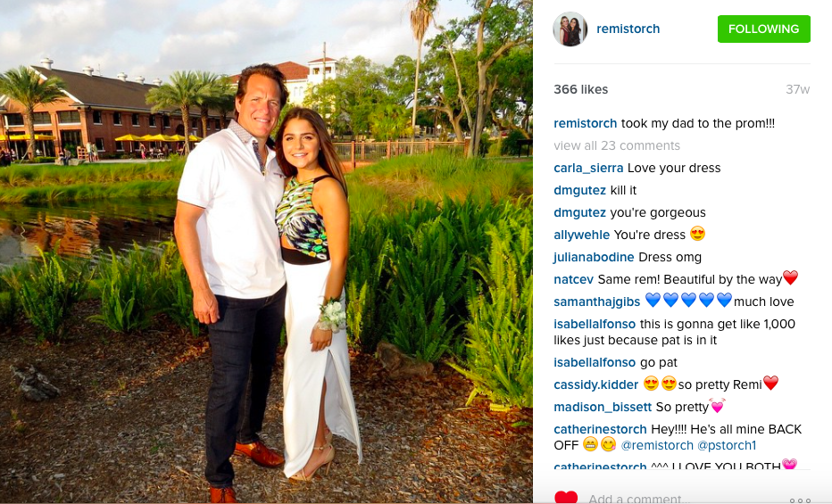832x504 pixels.
Task: Expand view all 23 comments
Action: [617, 145]
